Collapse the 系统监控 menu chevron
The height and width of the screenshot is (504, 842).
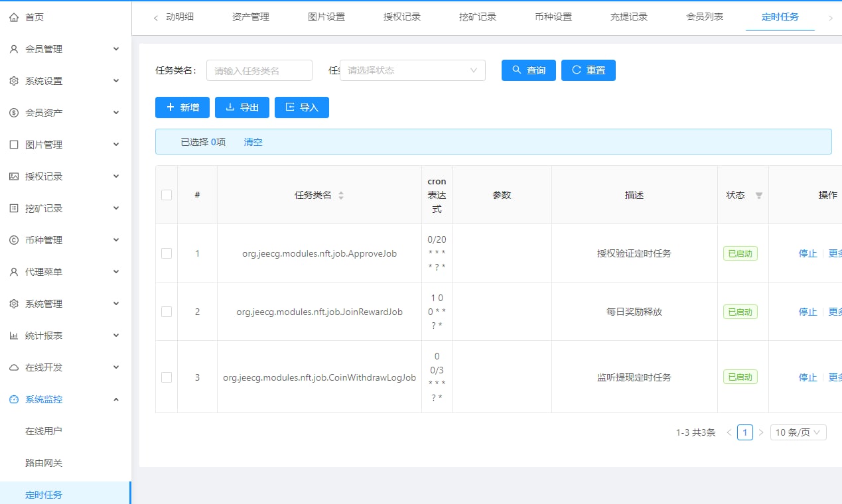click(x=116, y=399)
